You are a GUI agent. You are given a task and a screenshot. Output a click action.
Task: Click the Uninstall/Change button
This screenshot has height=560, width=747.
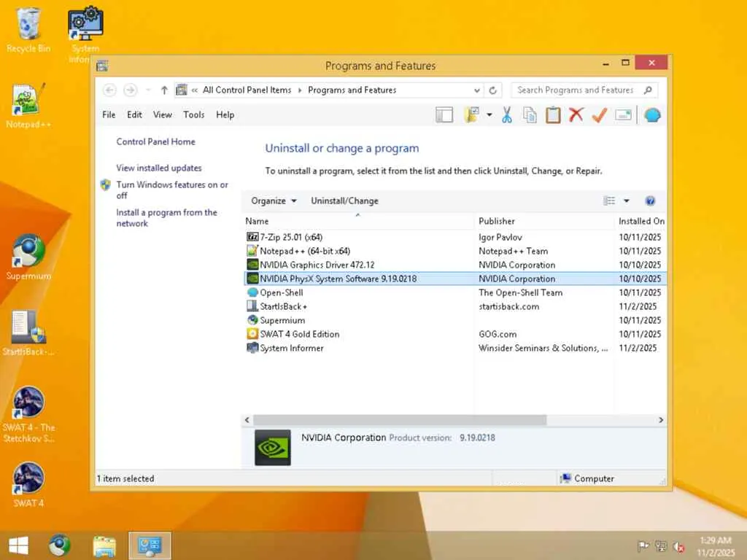click(x=344, y=201)
